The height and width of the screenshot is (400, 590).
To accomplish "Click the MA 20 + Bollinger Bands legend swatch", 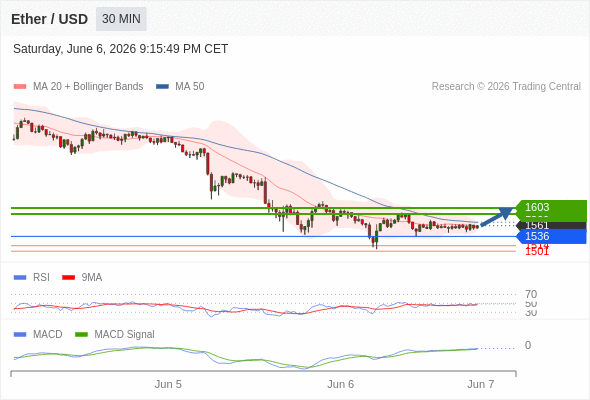I will (20, 87).
